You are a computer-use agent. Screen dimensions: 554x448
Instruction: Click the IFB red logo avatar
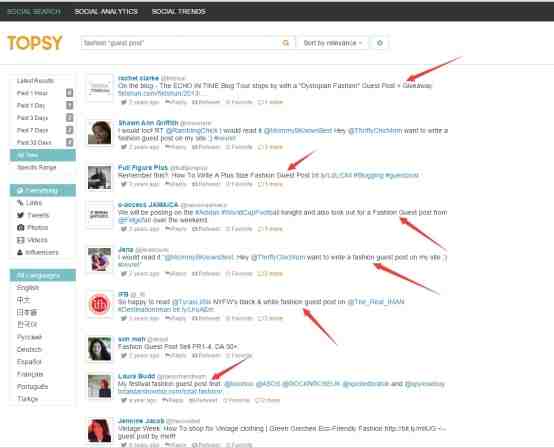tap(100, 304)
